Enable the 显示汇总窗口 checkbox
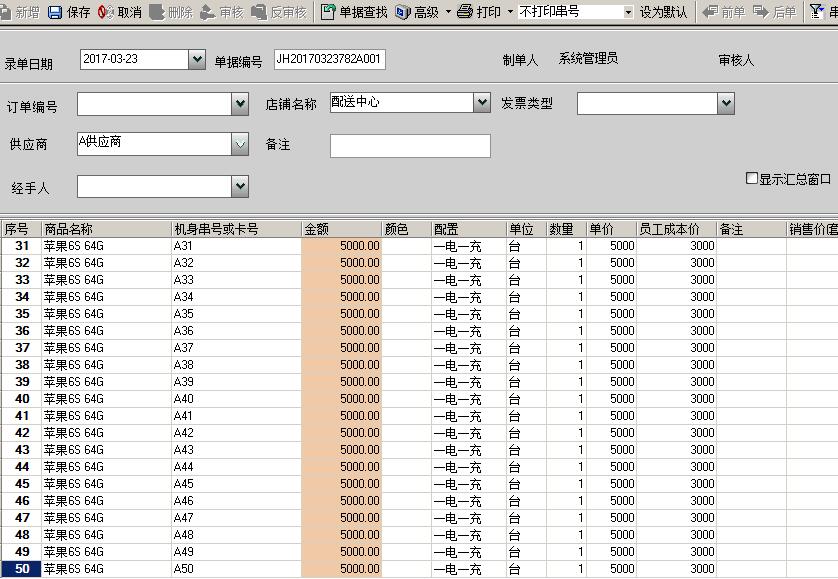This screenshot has height=579, width=838. (751, 178)
